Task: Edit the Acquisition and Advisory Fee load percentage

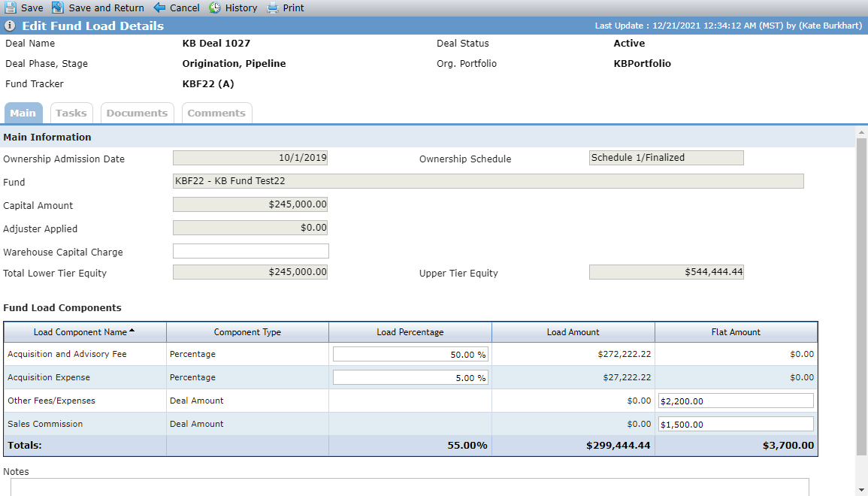Action: click(410, 354)
